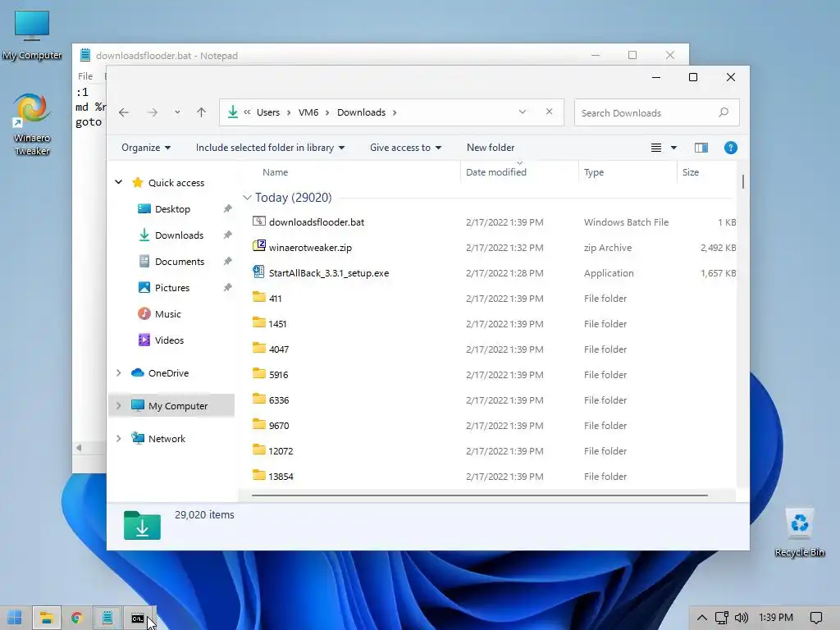Screen dimensions: 840x630
Task: Switch to Command Prompt on taskbar
Action: pyautogui.click(x=138, y=618)
